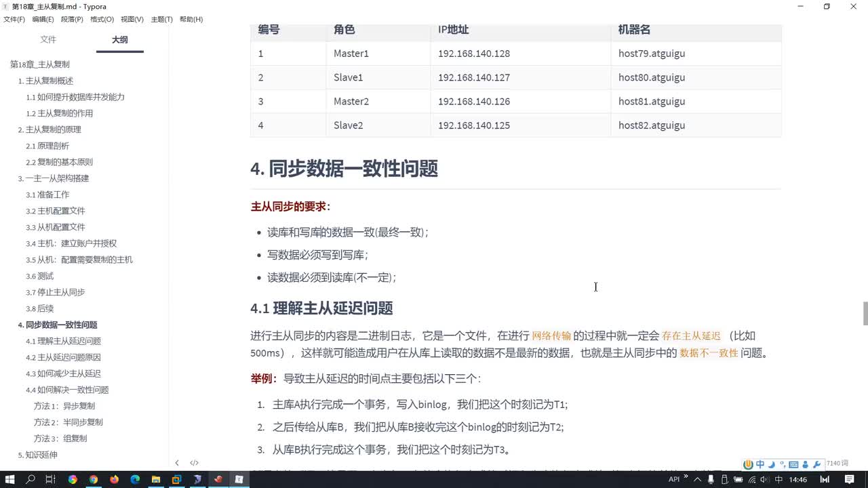
Task: Open Wi-Fi network tray icon
Action: point(751,479)
